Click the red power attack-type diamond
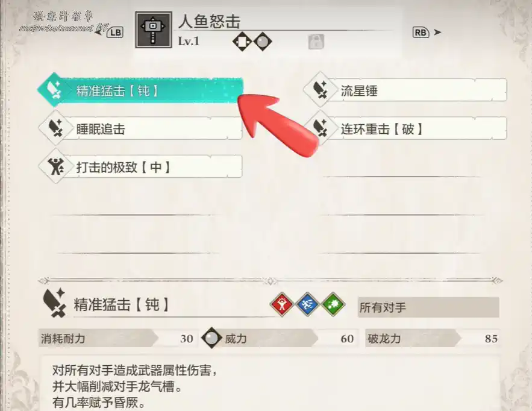 coord(282,304)
